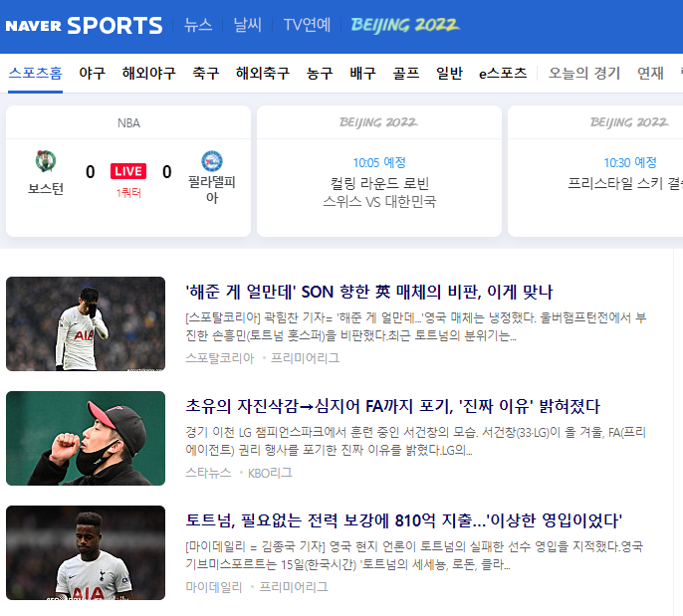Open 날씨 link in header
Image resolution: width=683 pixels, height=616 pixels.
(x=247, y=25)
